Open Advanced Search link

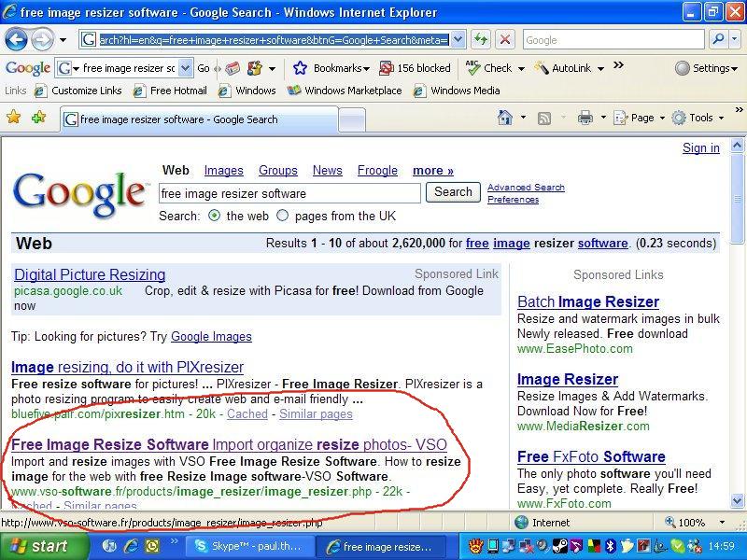point(526,188)
